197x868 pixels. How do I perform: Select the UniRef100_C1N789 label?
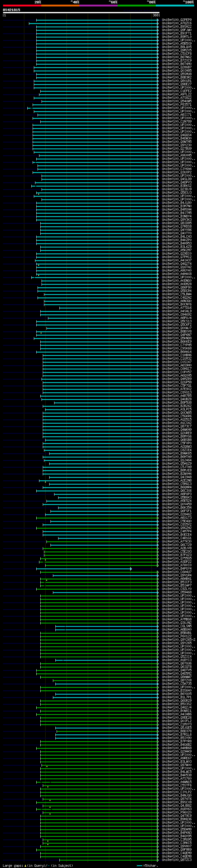[x=177, y=122]
